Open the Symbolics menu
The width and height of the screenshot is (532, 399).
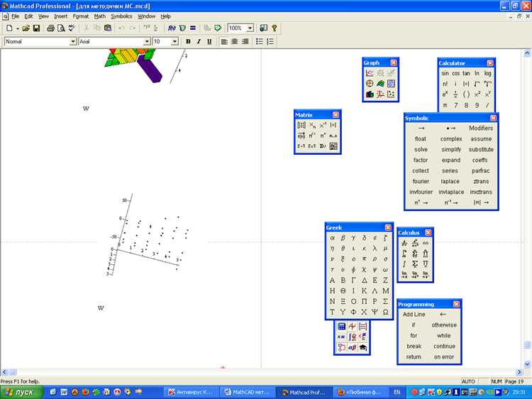pos(121,16)
